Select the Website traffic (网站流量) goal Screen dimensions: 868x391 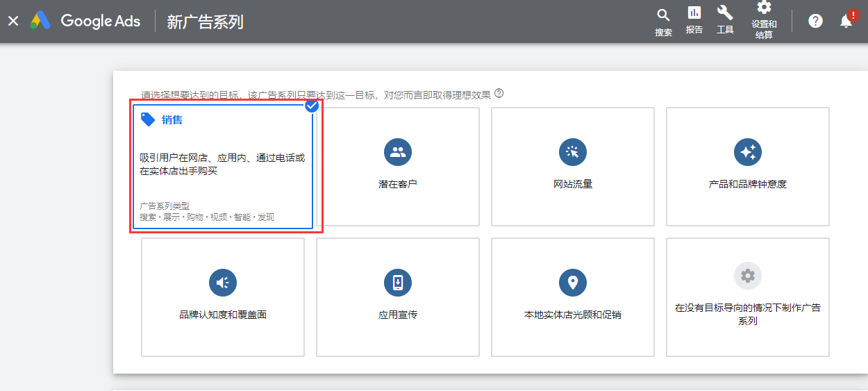tap(573, 167)
